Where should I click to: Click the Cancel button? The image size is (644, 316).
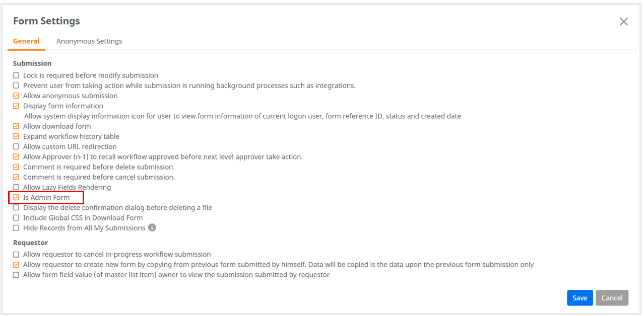[x=612, y=297]
